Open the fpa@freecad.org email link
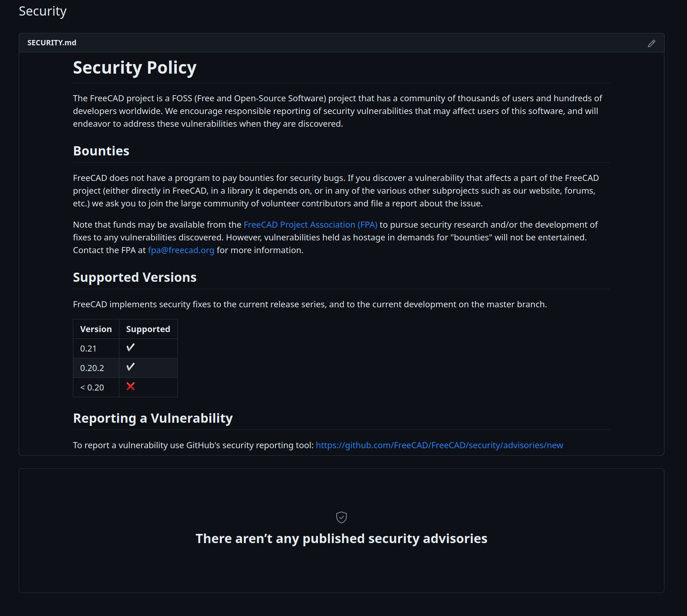 point(181,250)
